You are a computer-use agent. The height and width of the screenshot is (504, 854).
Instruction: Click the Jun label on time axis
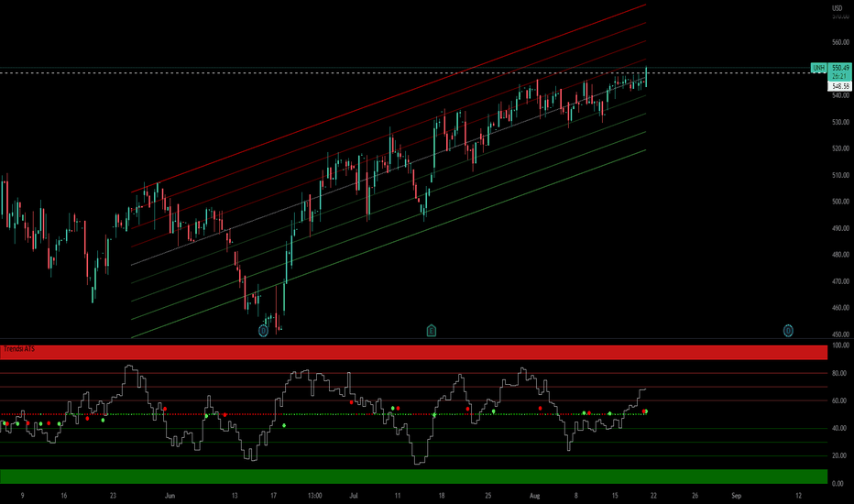pos(170,496)
